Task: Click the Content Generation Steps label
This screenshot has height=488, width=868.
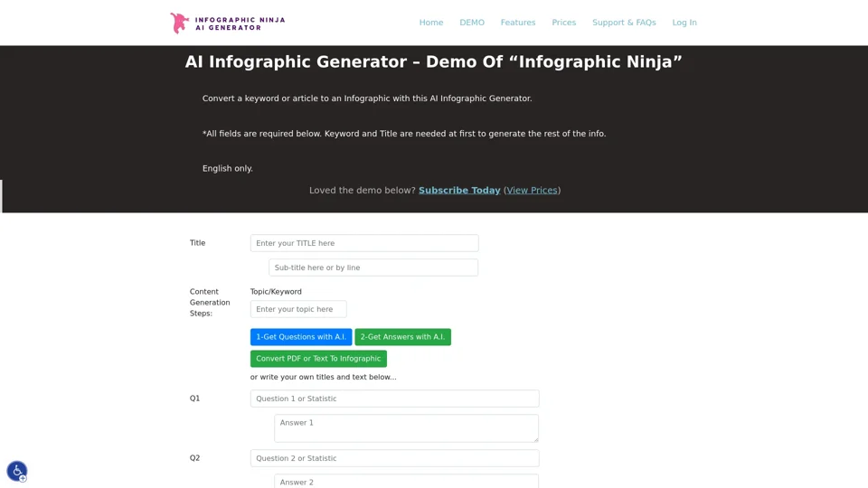Action: pyautogui.click(x=210, y=303)
